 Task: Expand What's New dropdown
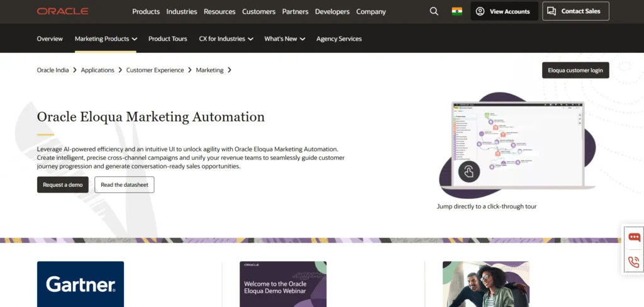[x=285, y=38]
